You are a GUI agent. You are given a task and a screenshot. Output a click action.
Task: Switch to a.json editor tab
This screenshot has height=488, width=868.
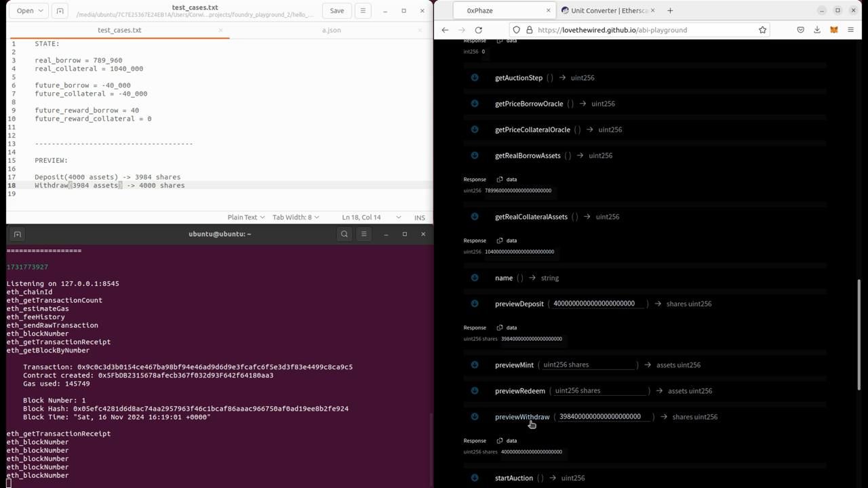[x=331, y=30]
